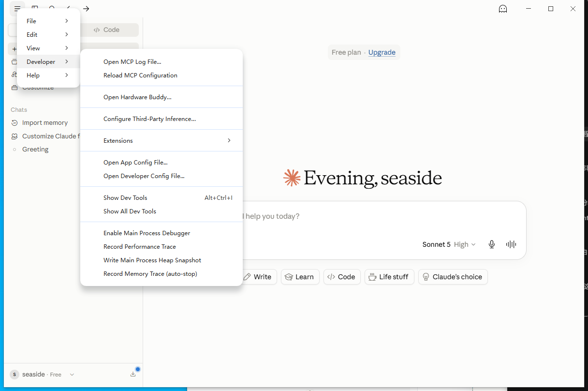Choose Record Performance Trace
This screenshot has width=588, height=391.
coord(161,246)
